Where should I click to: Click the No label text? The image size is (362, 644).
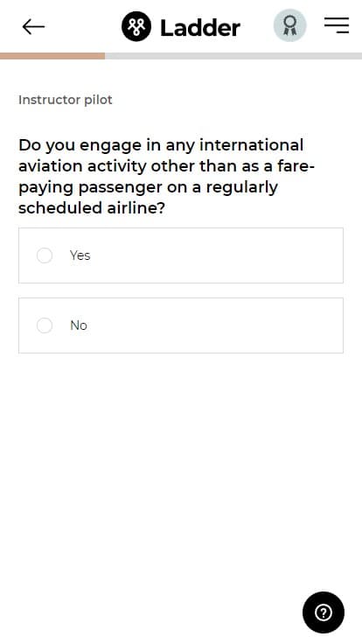[79, 325]
